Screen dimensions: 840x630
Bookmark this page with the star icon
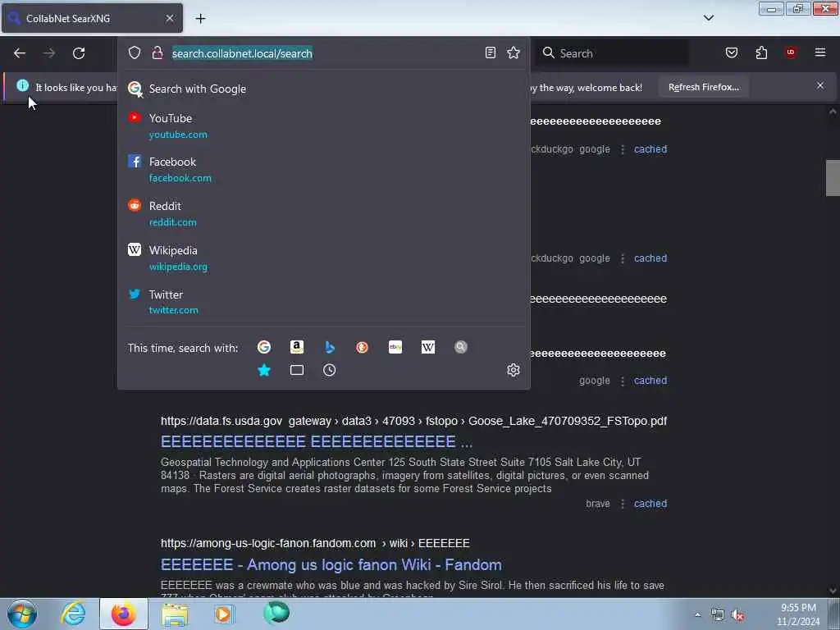[x=514, y=52]
